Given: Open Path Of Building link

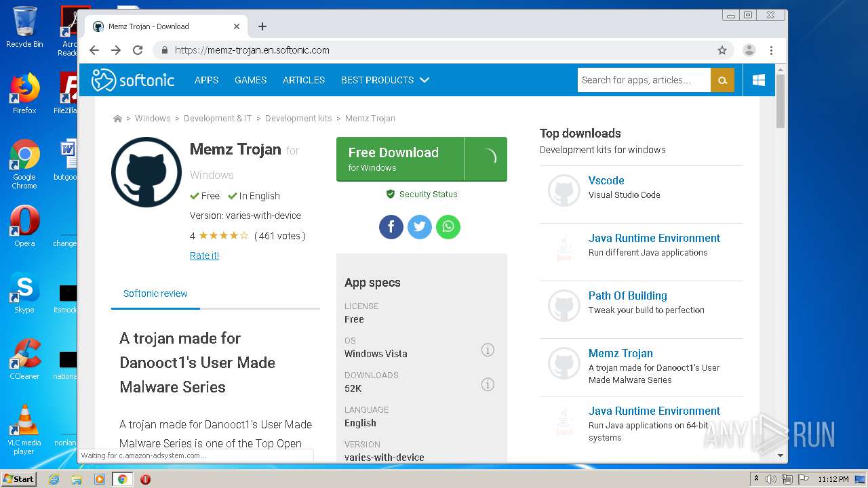Looking at the screenshot, I should [x=628, y=296].
